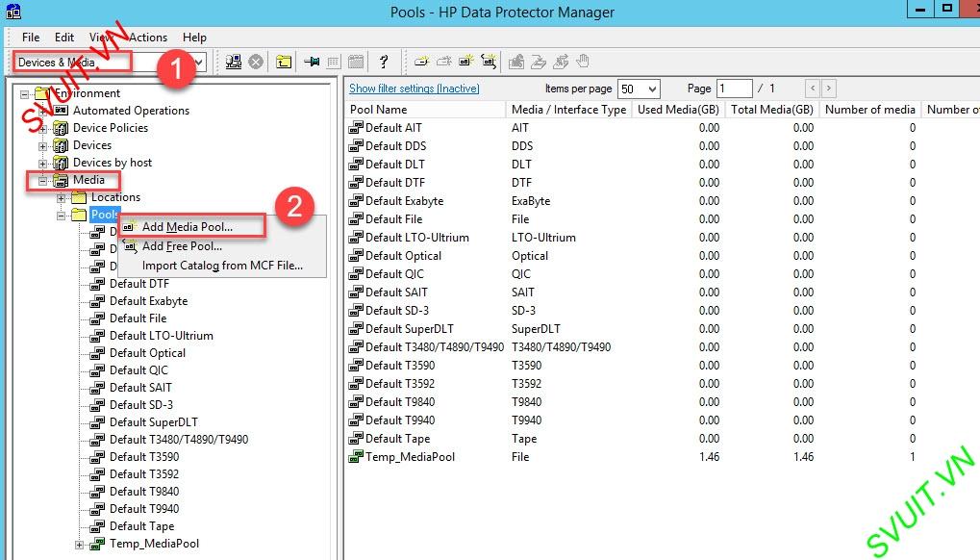Click the next page arrow button
This screenshot has width=980, height=560.
coord(829,89)
